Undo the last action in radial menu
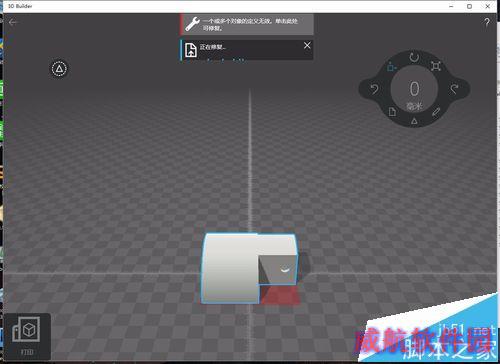The image size is (500, 364). pos(375,89)
